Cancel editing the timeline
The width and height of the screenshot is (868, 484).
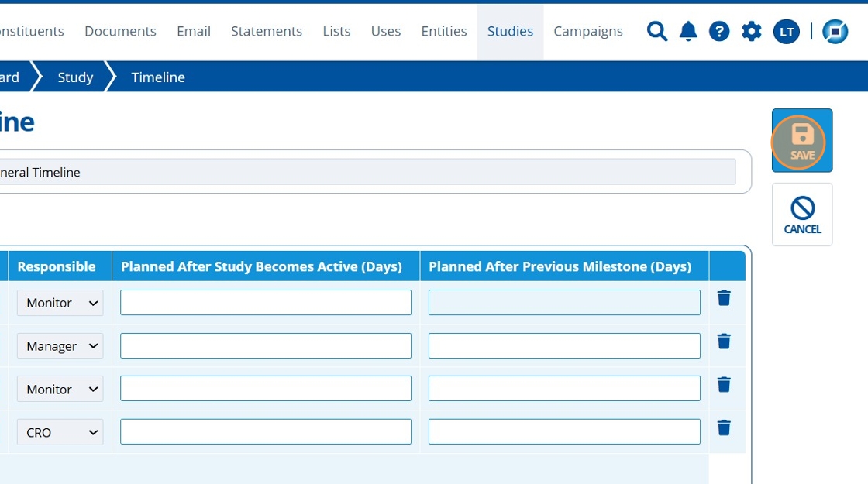[802, 215]
